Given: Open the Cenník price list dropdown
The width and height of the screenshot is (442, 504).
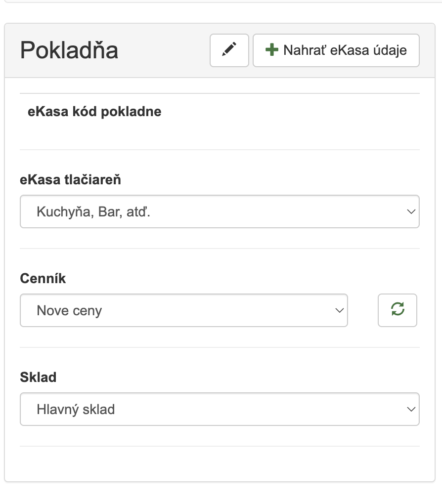Looking at the screenshot, I should tap(183, 310).
